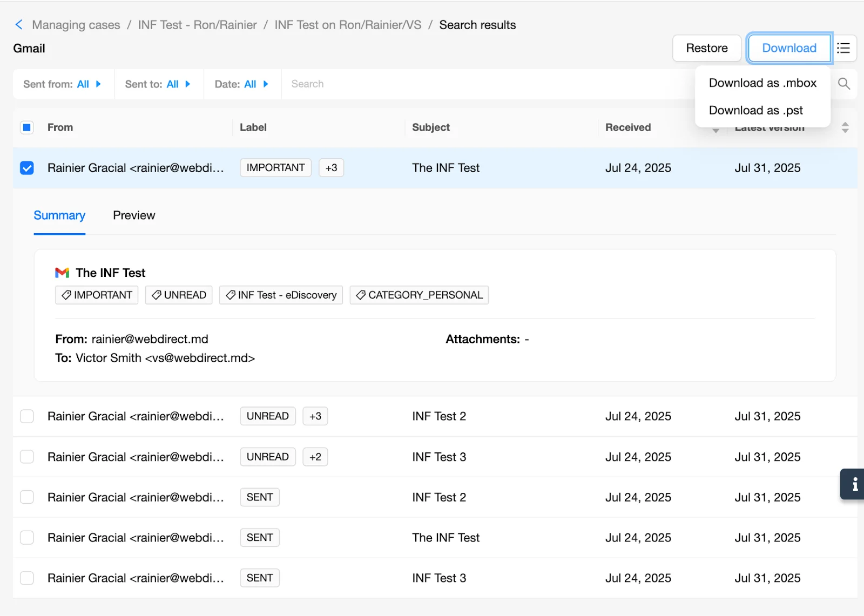Choose Download as .mbox from the menu

(762, 83)
